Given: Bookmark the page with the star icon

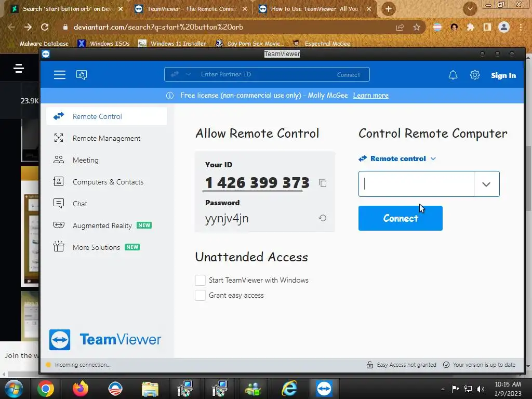Looking at the screenshot, I should coord(417,27).
